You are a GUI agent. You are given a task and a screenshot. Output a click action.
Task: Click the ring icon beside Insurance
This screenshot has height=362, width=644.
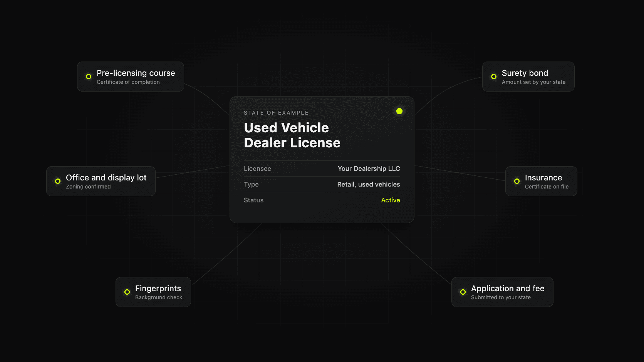517,181
